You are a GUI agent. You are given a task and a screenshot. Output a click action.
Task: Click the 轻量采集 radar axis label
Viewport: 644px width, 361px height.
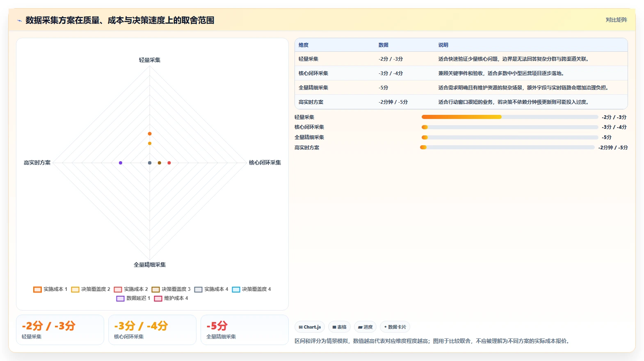point(150,60)
